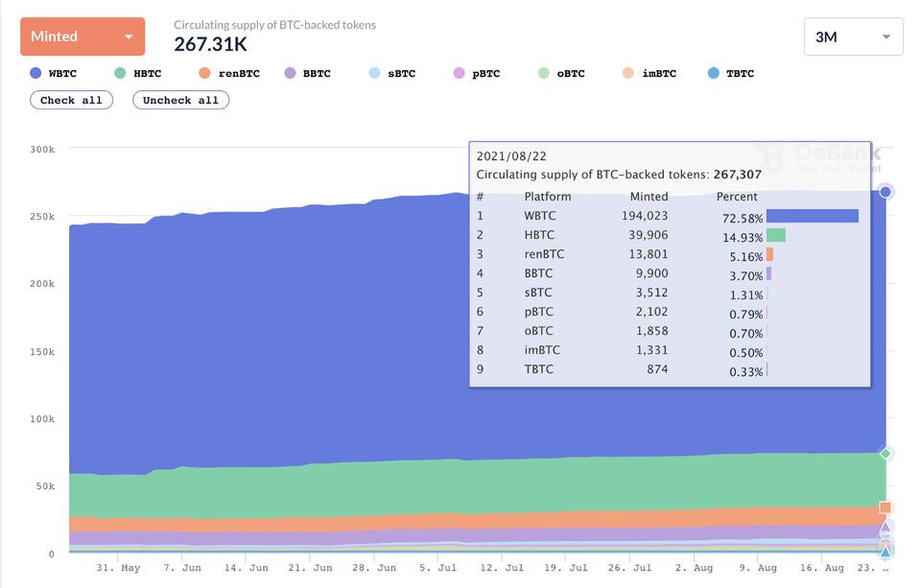Toggle TBTC legend entry
This screenshot has height=588, width=921.
pyautogui.click(x=731, y=74)
